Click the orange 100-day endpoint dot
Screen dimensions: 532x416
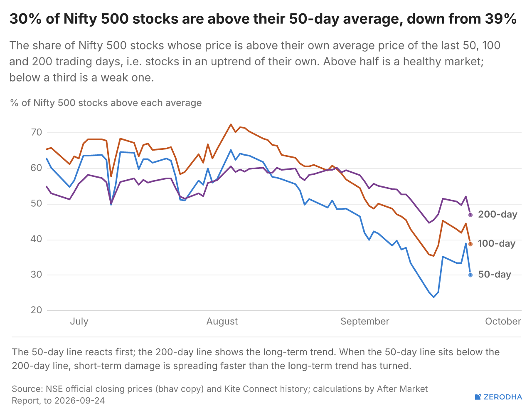point(470,244)
